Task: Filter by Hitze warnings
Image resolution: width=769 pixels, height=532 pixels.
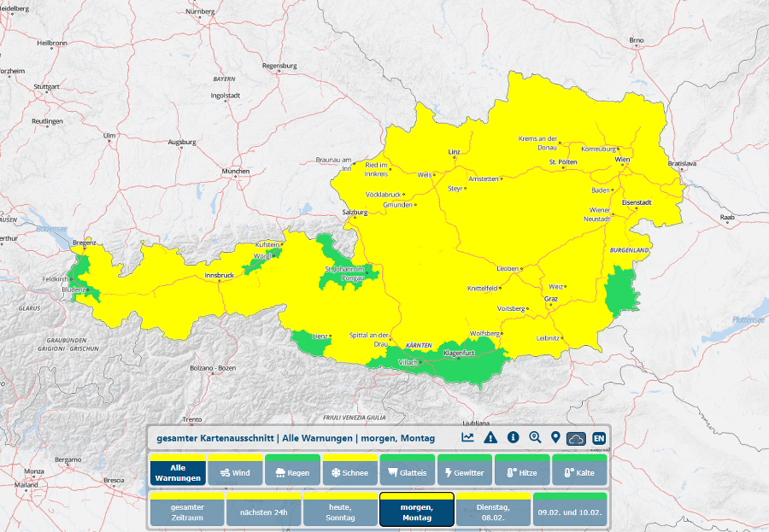Action: pyautogui.click(x=522, y=470)
